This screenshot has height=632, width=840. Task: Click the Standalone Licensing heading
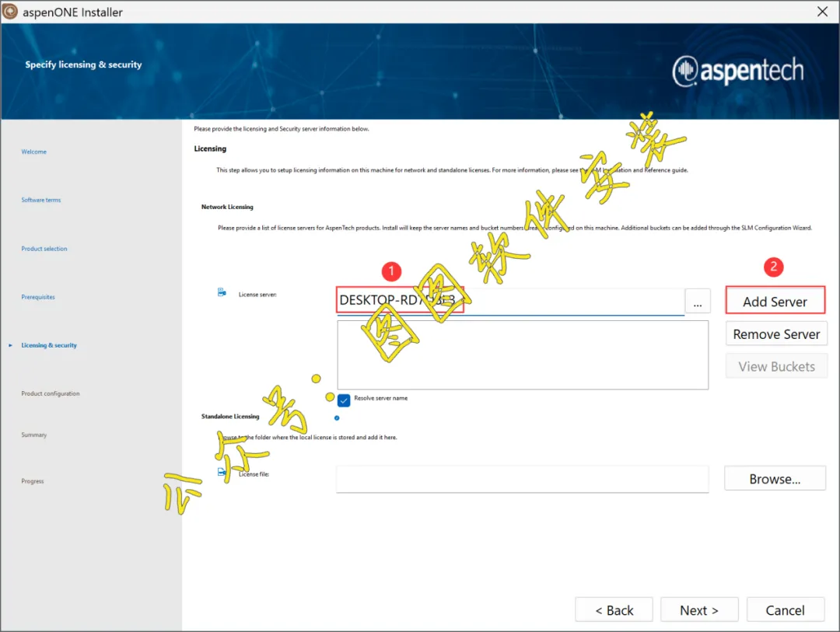(x=230, y=416)
